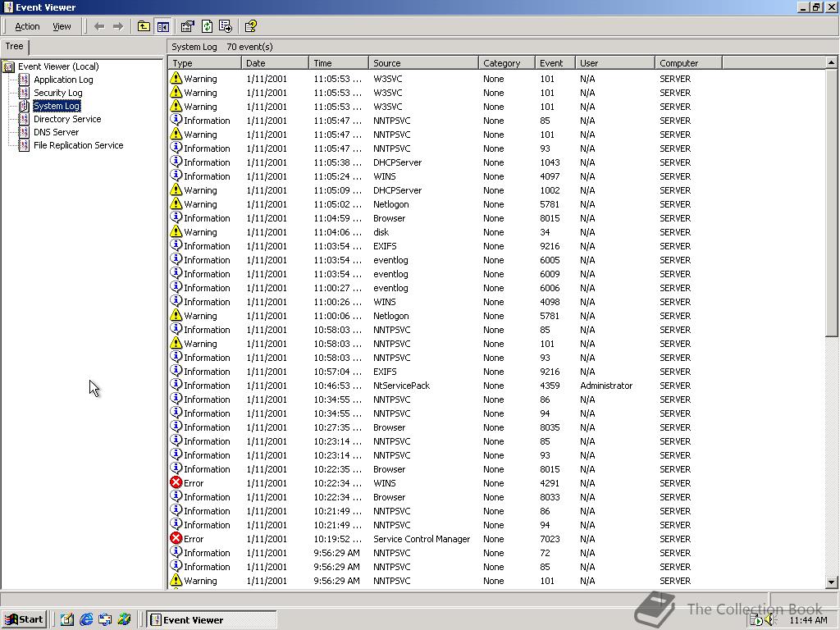This screenshot has width=840, height=630.
Task: Open the View menu
Action: point(62,26)
